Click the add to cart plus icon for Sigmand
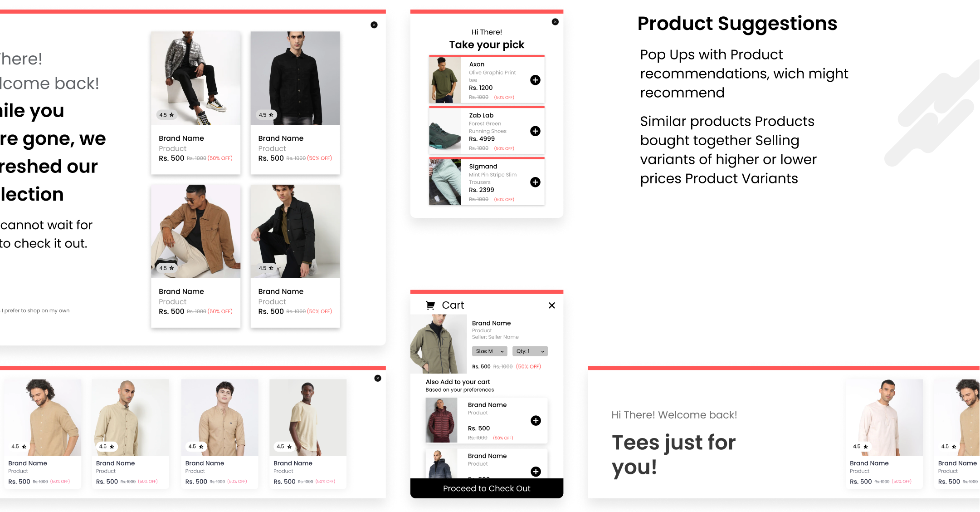This screenshot has height=512, width=980. click(535, 182)
